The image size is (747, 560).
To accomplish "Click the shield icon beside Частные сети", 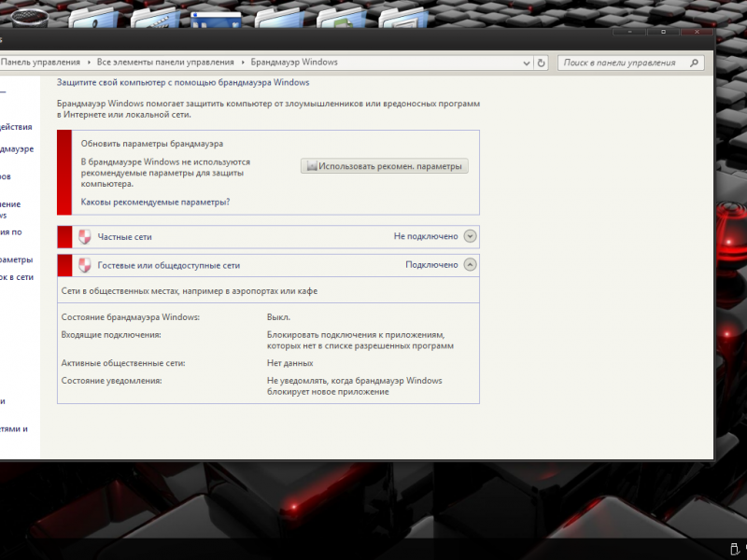I will (x=84, y=237).
